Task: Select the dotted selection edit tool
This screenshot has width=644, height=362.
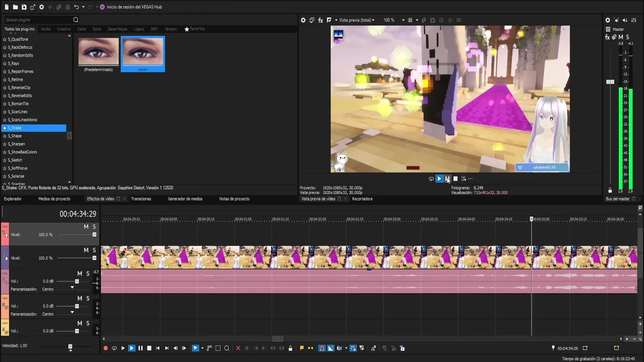Action: (218, 348)
